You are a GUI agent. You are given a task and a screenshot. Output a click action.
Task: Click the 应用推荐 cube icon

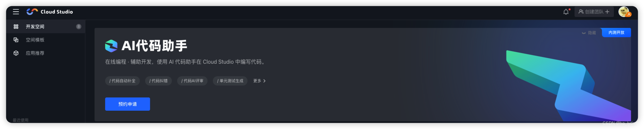click(16, 53)
